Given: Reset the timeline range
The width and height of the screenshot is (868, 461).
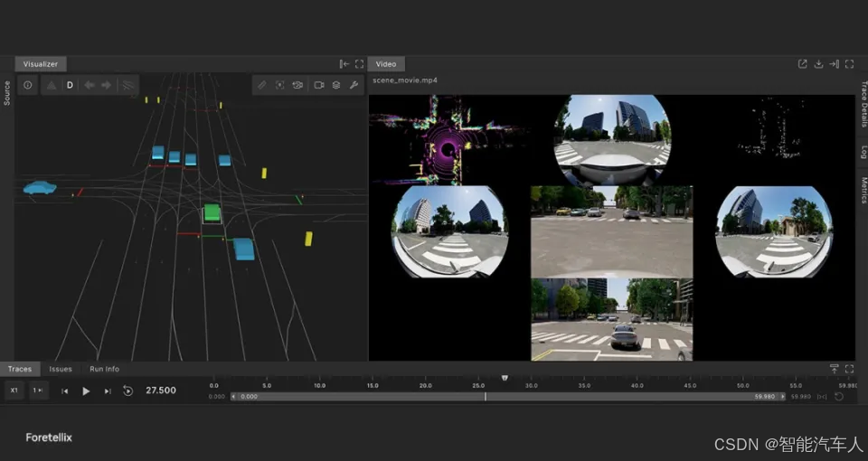Looking at the screenshot, I should [x=839, y=397].
